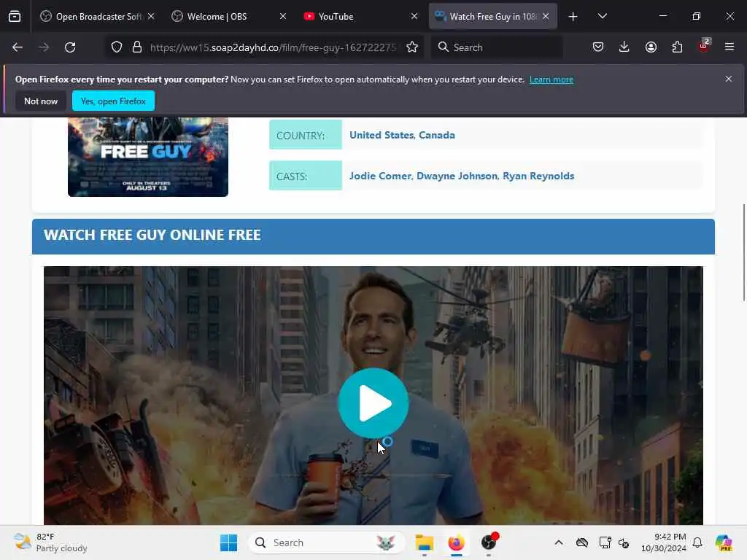Close the Welcome | OBS tab
This screenshot has height=560, width=747.
tap(283, 16)
